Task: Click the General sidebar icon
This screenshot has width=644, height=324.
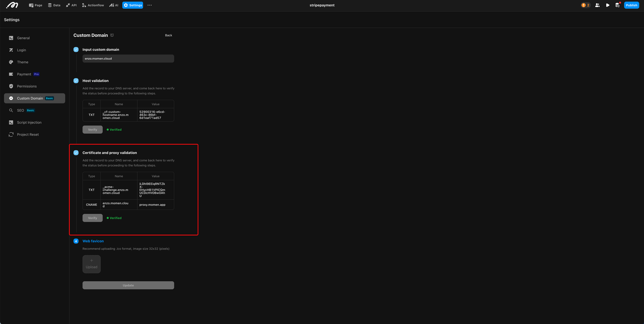Action: pyautogui.click(x=11, y=38)
